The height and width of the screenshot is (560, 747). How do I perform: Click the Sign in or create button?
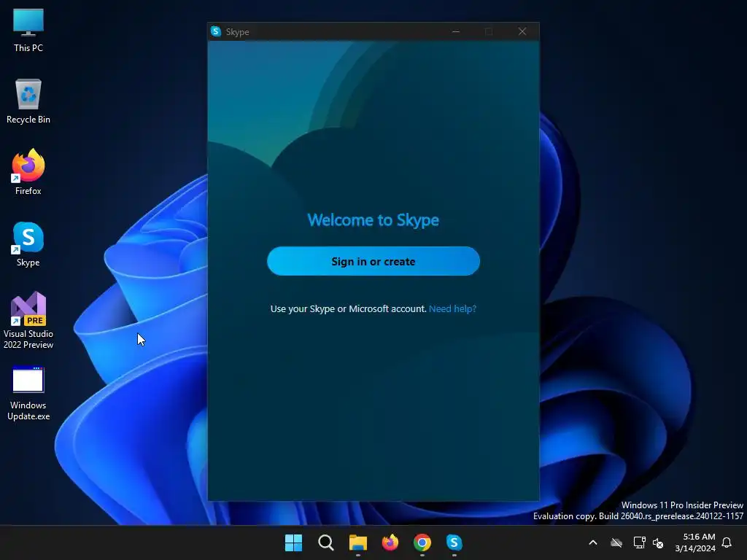pyautogui.click(x=373, y=261)
